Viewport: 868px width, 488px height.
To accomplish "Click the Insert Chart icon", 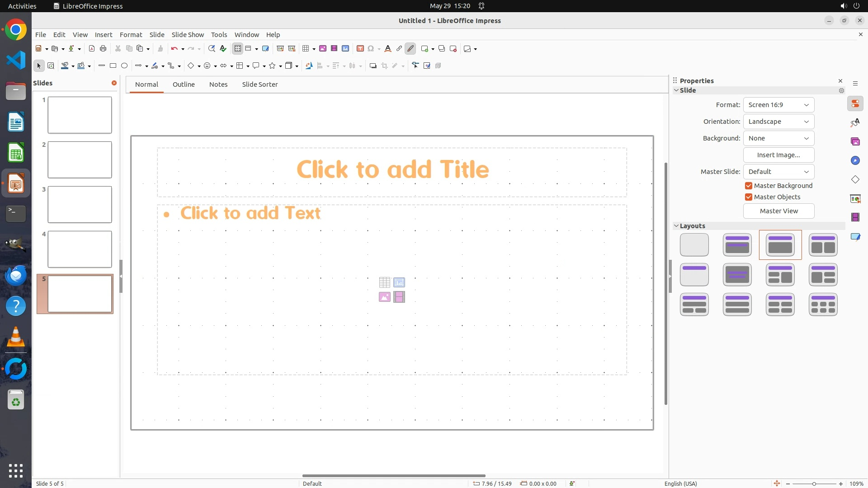I will (x=345, y=49).
